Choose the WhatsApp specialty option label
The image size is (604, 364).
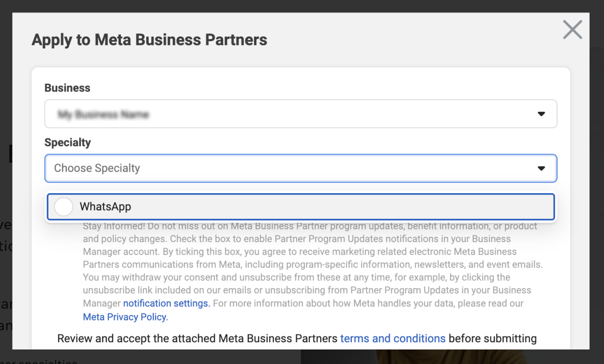[x=106, y=207]
